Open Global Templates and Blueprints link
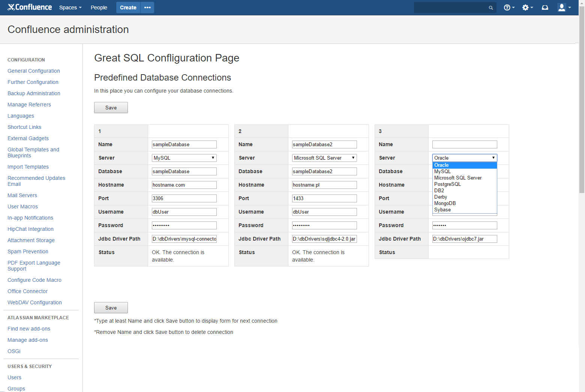The height and width of the screenshot is (392, 585). coord(33,153)
